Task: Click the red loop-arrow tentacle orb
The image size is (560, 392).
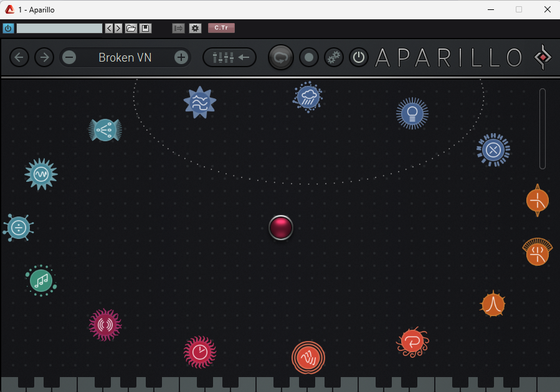Action: (412, 342)
